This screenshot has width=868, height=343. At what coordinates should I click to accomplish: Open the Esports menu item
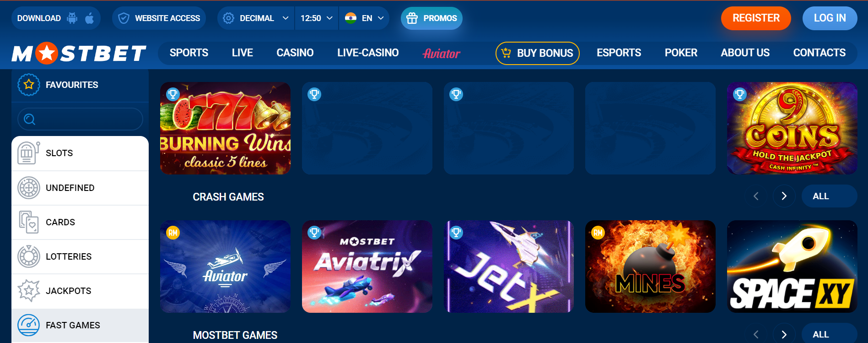(x=619, y=53)
